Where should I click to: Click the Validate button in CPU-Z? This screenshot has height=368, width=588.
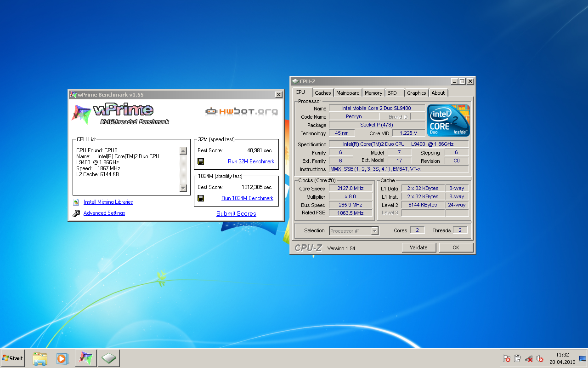[x=418, y=247]
